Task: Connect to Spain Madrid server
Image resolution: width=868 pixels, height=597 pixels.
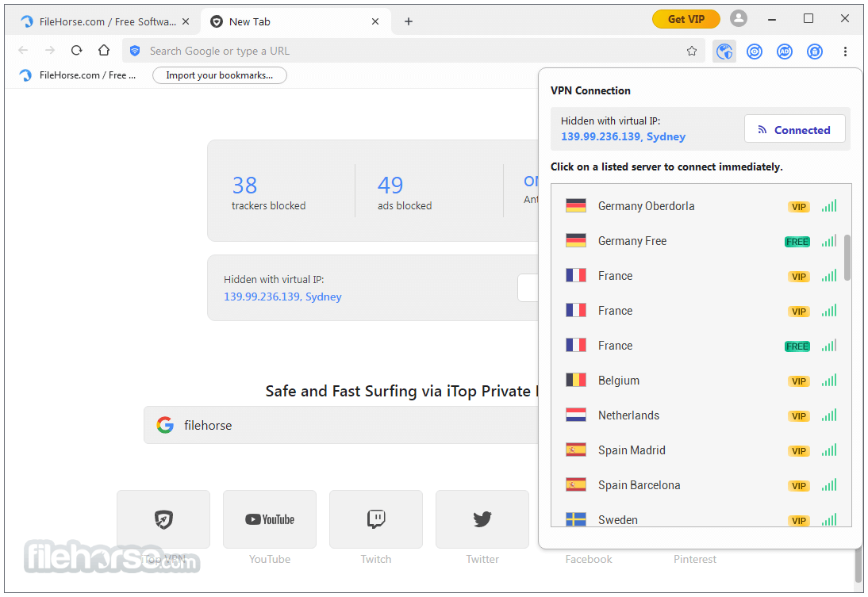Action: pos(701,450)
